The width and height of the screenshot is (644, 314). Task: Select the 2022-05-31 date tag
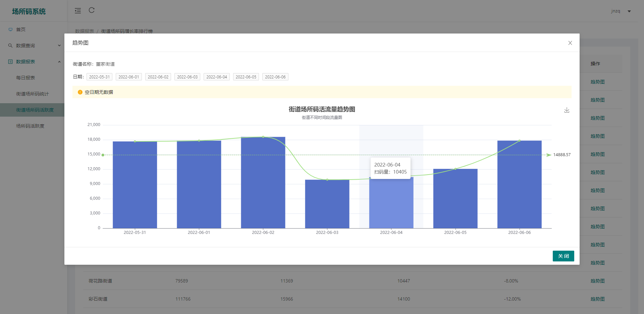[99, 77]
